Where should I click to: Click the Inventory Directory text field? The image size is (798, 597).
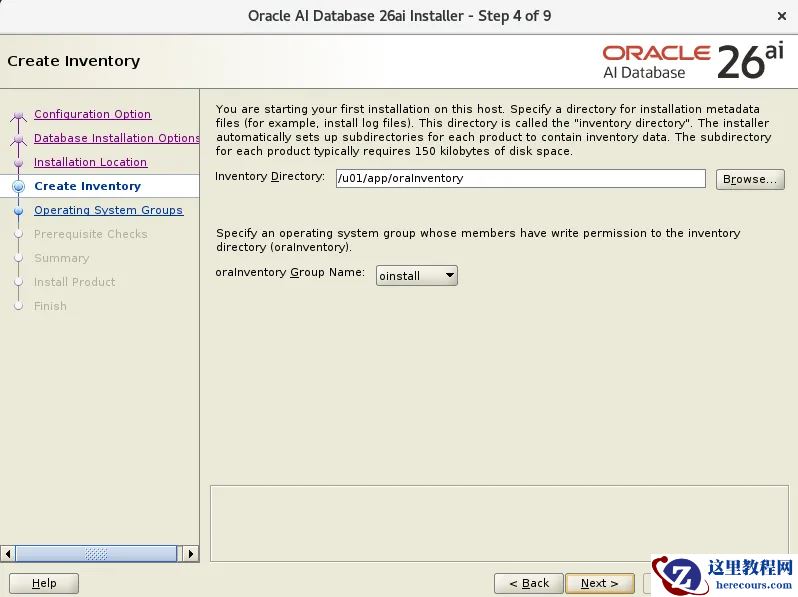coord(521,179)
